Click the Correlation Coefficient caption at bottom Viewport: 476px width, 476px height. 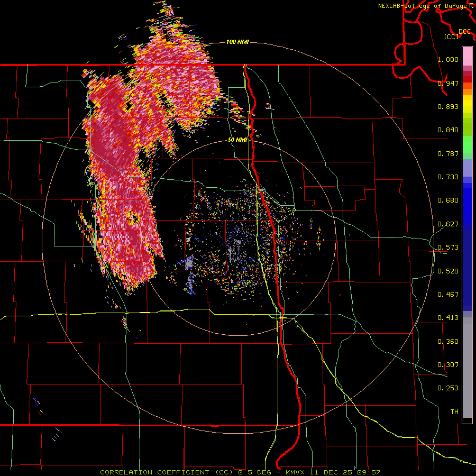pyautogui.click(x=240, y=472)
